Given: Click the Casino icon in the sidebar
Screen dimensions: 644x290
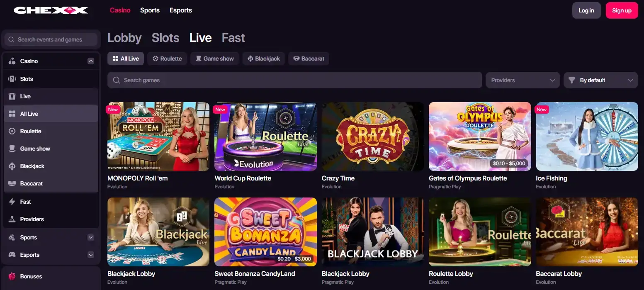Looking at the screenshot, I should pos(12,61).
